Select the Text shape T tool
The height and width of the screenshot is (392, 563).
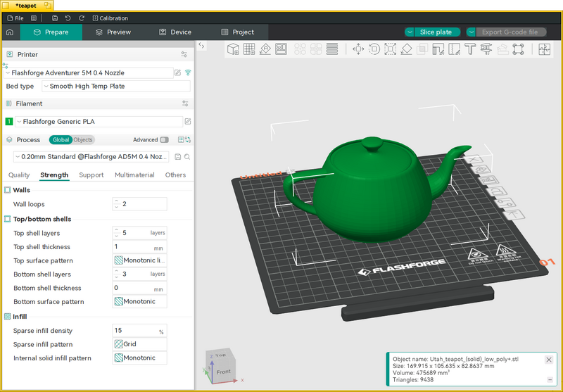[x=470, y=49]
